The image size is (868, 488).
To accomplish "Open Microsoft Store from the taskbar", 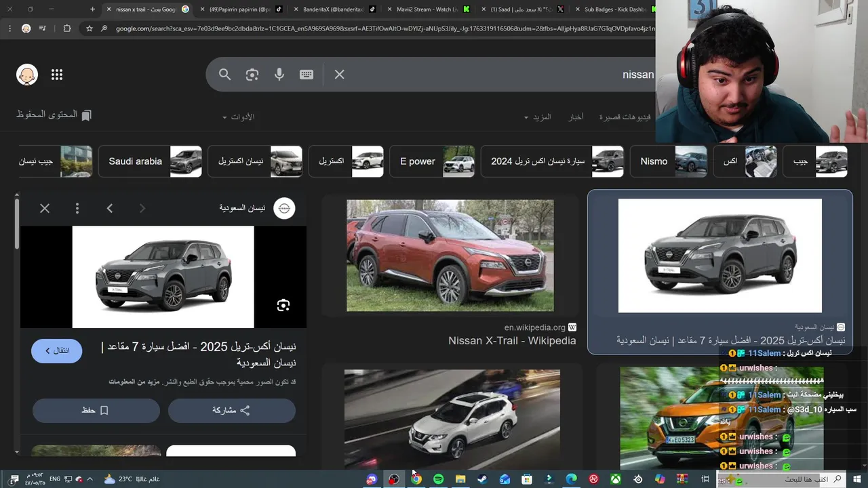I will (527, 479).
